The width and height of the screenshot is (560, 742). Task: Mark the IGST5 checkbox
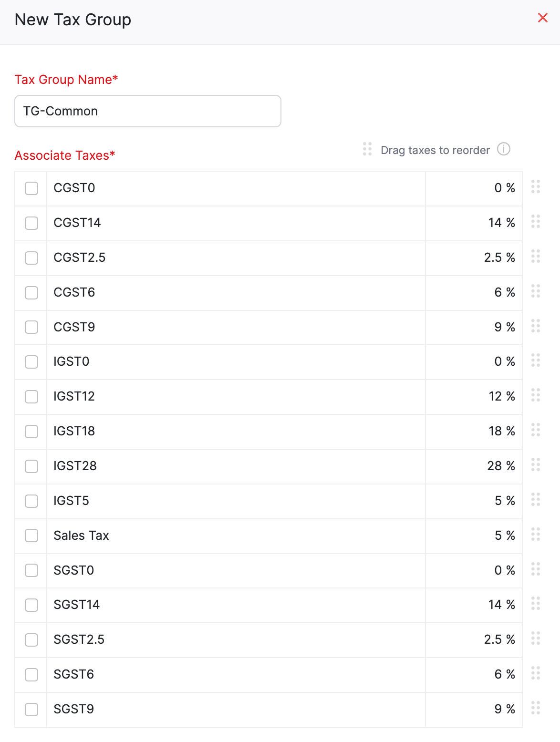(31, 501)
